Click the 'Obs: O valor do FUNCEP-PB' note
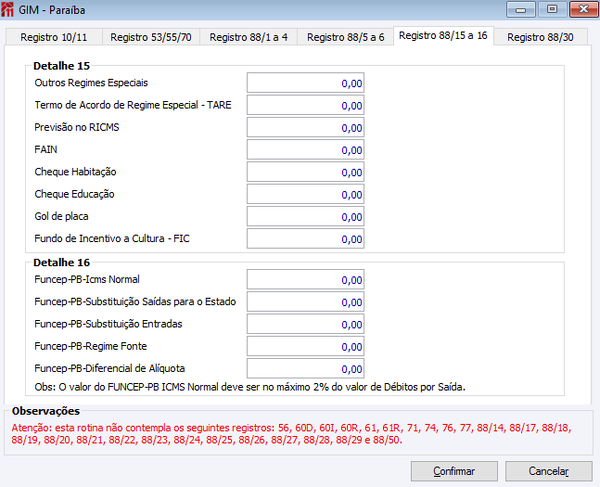 pyautogui.click(x=250, y=387)
